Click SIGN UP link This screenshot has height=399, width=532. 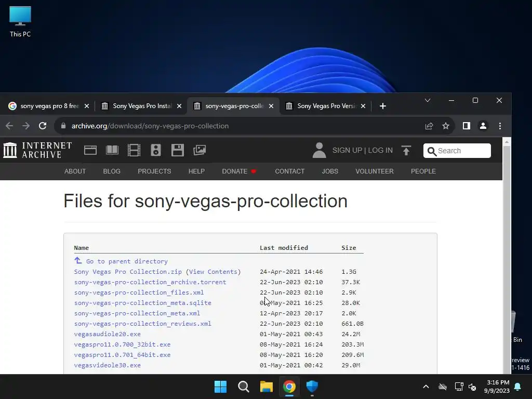pos(347,150)
